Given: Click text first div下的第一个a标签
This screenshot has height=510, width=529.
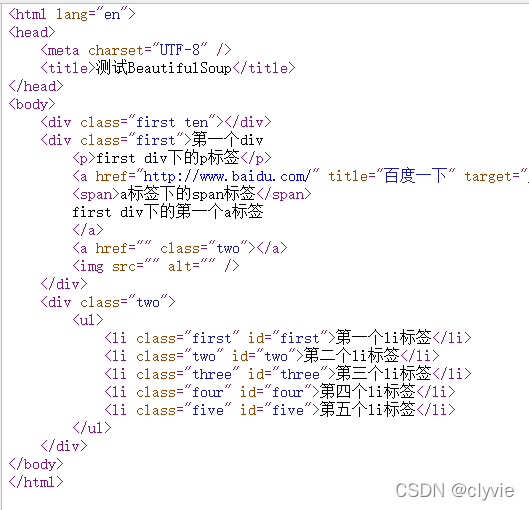Looking at the screenshot, I should (x=168, y=212).
